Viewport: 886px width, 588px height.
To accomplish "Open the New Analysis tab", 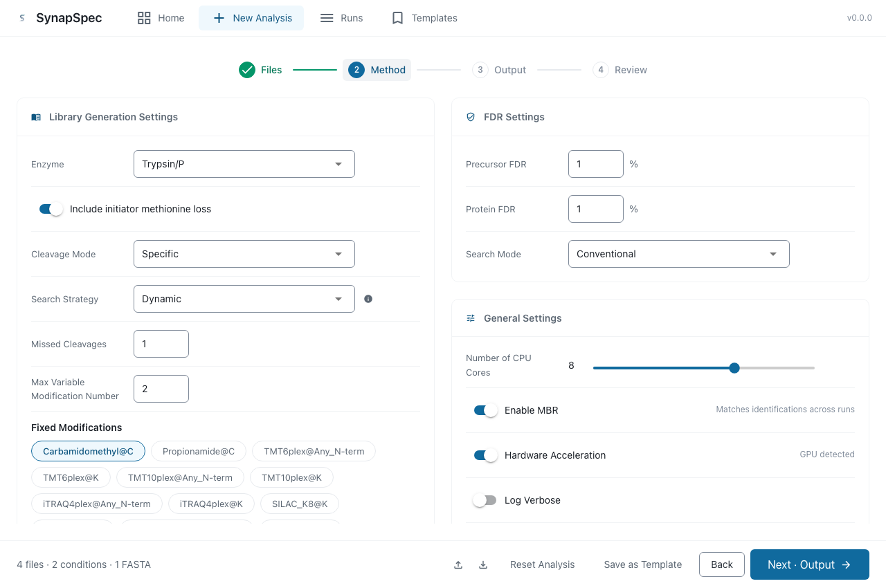I will 251,18.
